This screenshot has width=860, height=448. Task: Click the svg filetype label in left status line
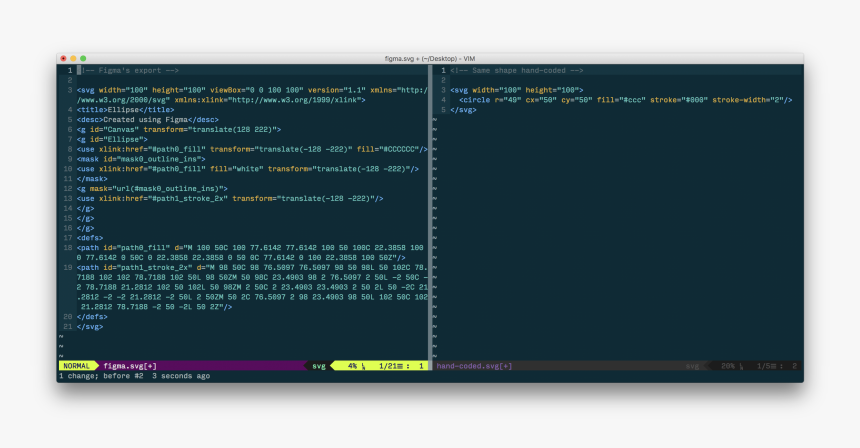(319, 366)
